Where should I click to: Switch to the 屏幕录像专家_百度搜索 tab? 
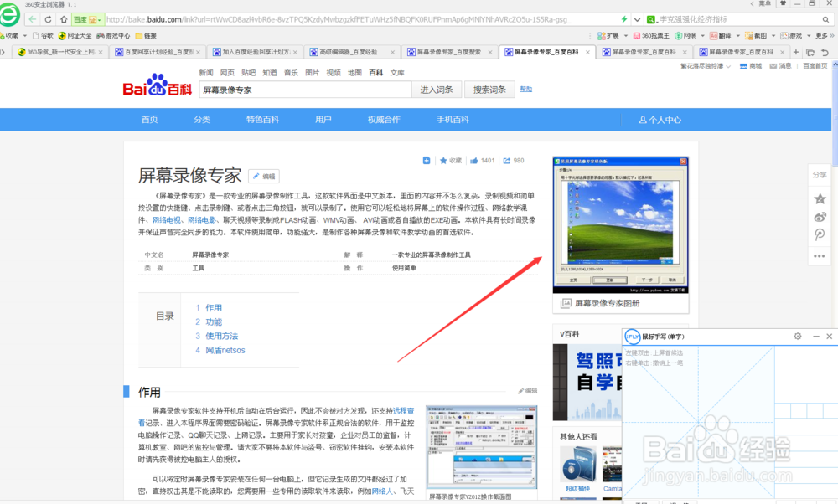(x=450, y=52)
